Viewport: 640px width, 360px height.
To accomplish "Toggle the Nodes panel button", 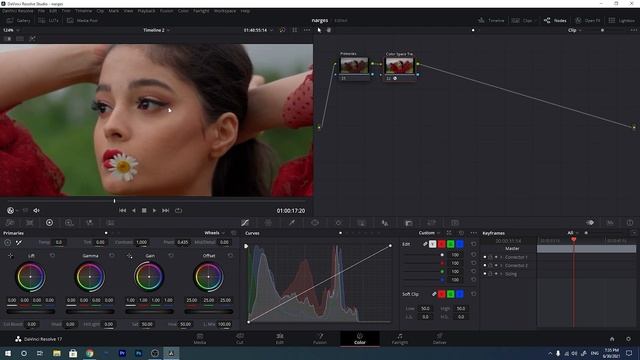I will tap(555, 20).
